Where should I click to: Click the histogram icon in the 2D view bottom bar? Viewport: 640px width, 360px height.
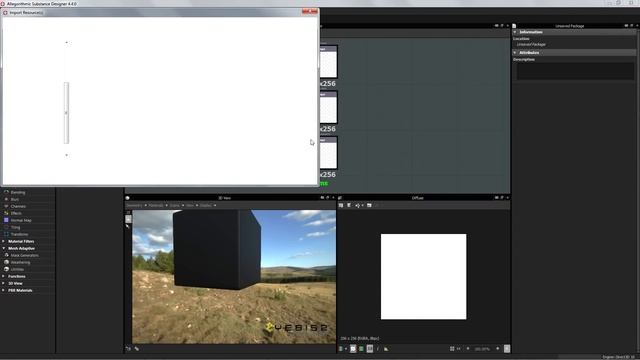[x=386, y=349]
